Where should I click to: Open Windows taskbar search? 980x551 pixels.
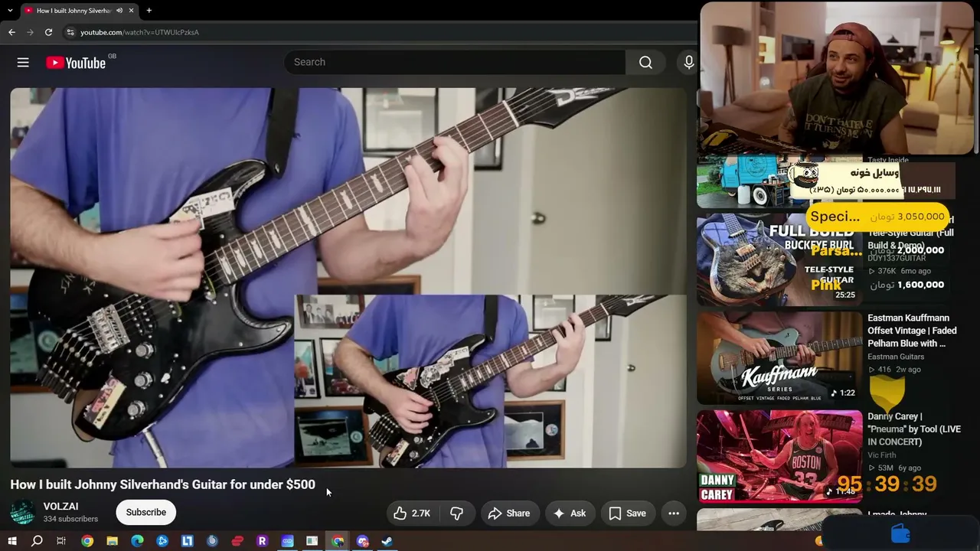point(37,541)
